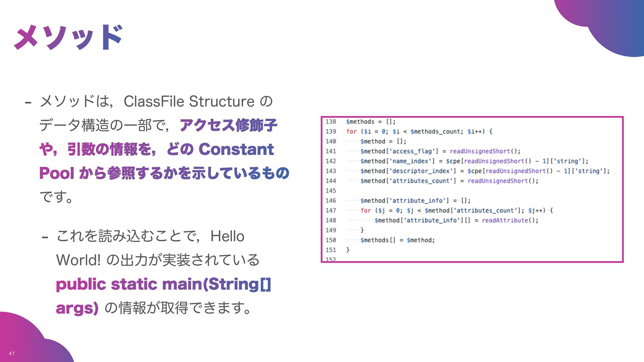Click the code screenshot image
The image size is (644, 362).
tap(472, 189)
